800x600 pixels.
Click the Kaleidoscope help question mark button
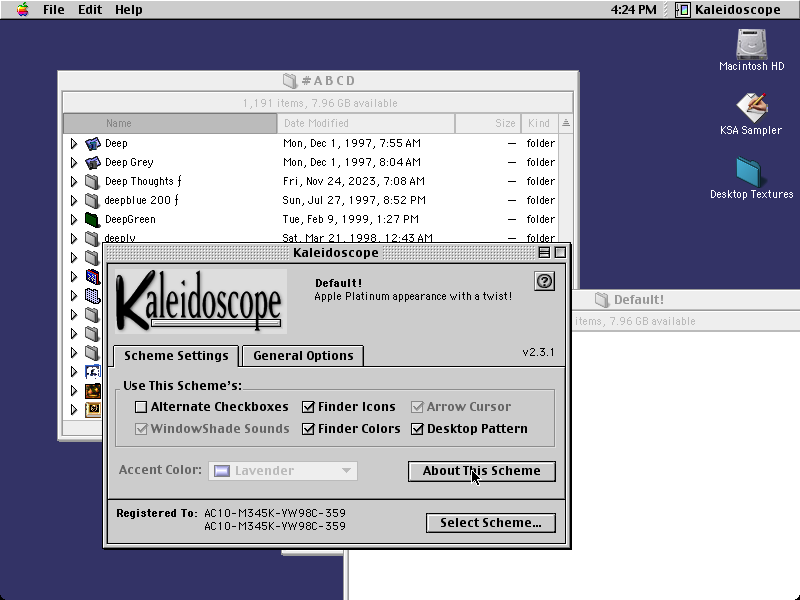[x=544, y=281]
